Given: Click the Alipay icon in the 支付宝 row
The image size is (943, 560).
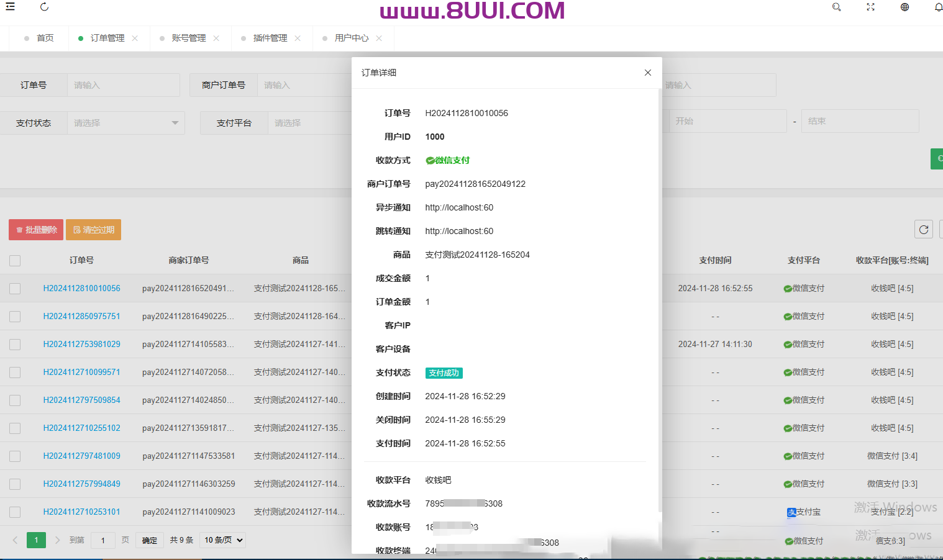Looking at the screenshot, I should tap(791, 512).
